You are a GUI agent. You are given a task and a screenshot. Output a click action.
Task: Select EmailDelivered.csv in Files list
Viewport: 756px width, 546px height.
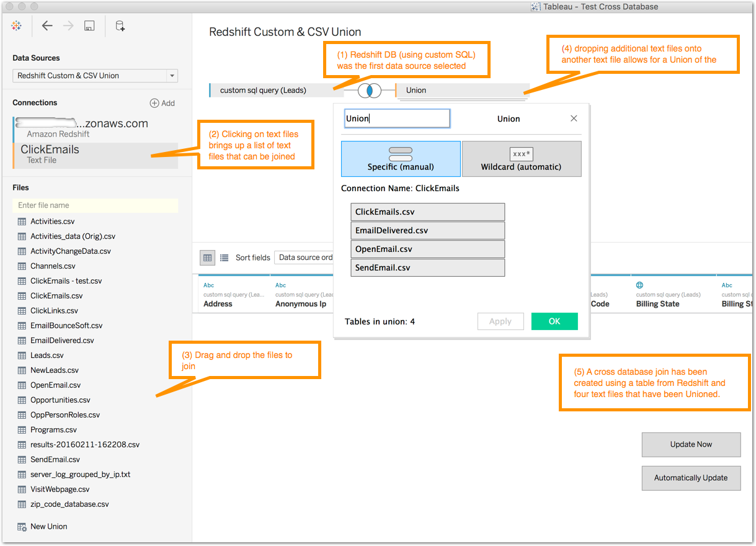coord(62,341)
